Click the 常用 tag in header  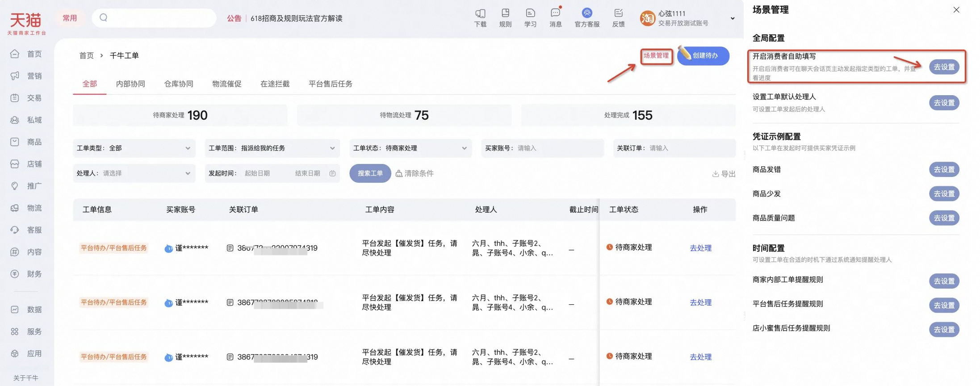coord(70,18)
